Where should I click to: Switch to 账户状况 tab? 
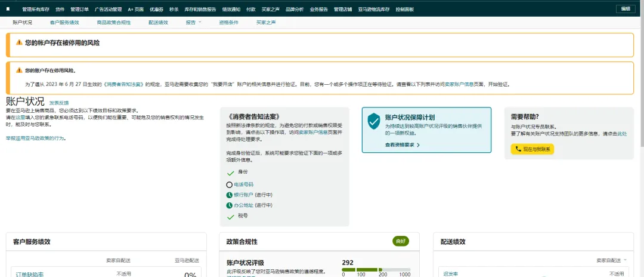[x=22, y=23]
